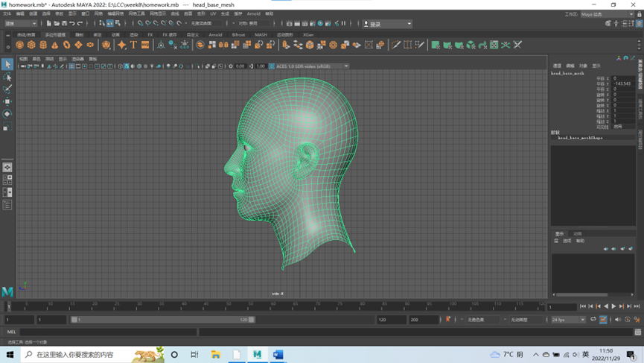Activate the Move tool in the toolbox
This screenshot has height=363, width=644.
coord(7,101)
